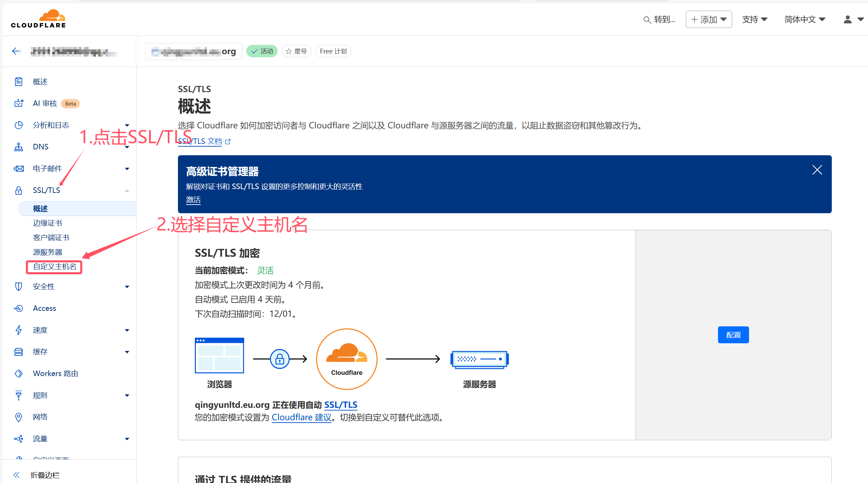Click SSL/TLS link after domain name
This screenshot has width=868, height=483.
coord(341,405)
